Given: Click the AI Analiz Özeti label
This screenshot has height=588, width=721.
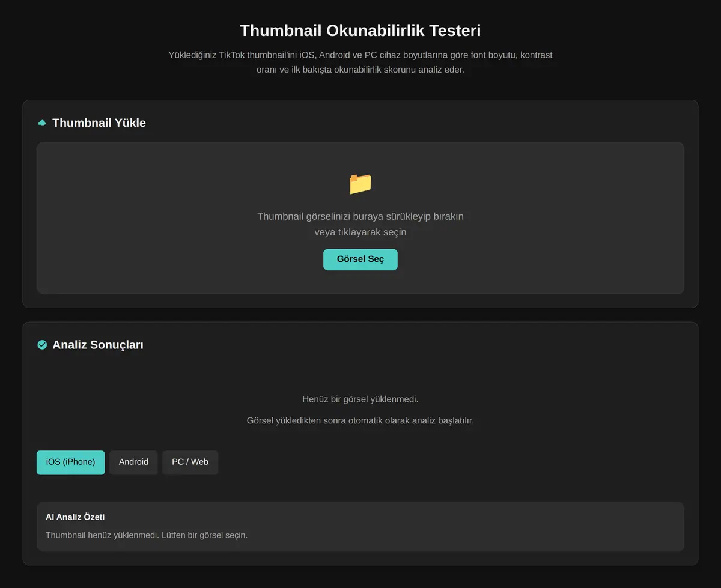Looking at the screenshot, I should tap(75, 517).
